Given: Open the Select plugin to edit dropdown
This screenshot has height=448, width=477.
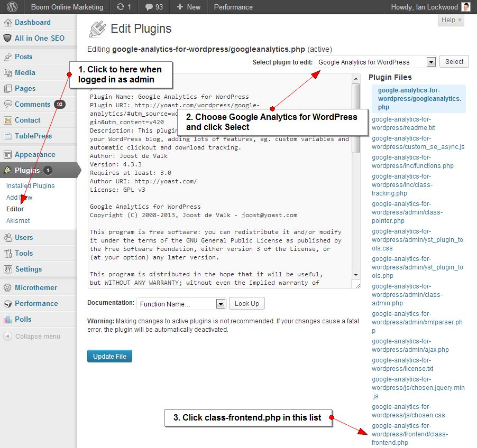Looking at the screenshot, I should 375,62.
